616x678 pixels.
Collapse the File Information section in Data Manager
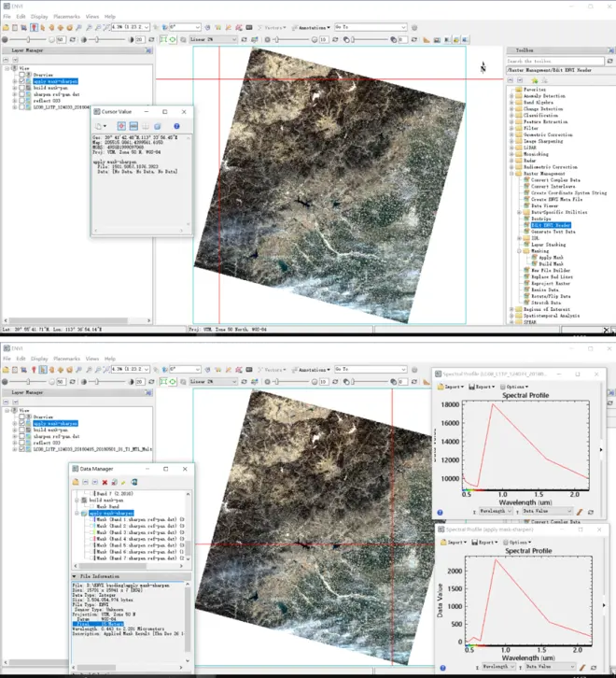(75, 576)
